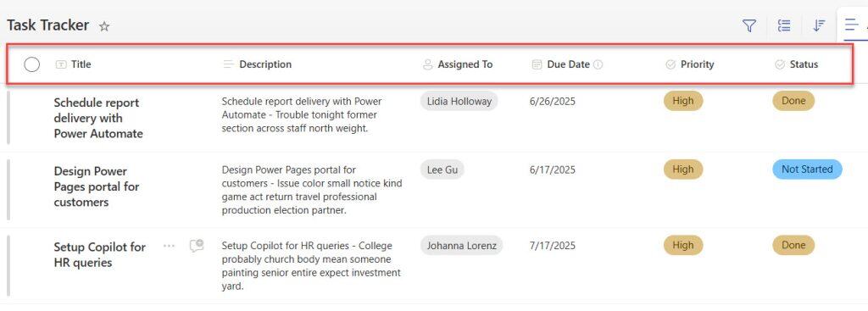Click the favorite star beside Task Tracker
This screenshot has width=868, height=311.
pyautogui.click(x=104, y=26)
